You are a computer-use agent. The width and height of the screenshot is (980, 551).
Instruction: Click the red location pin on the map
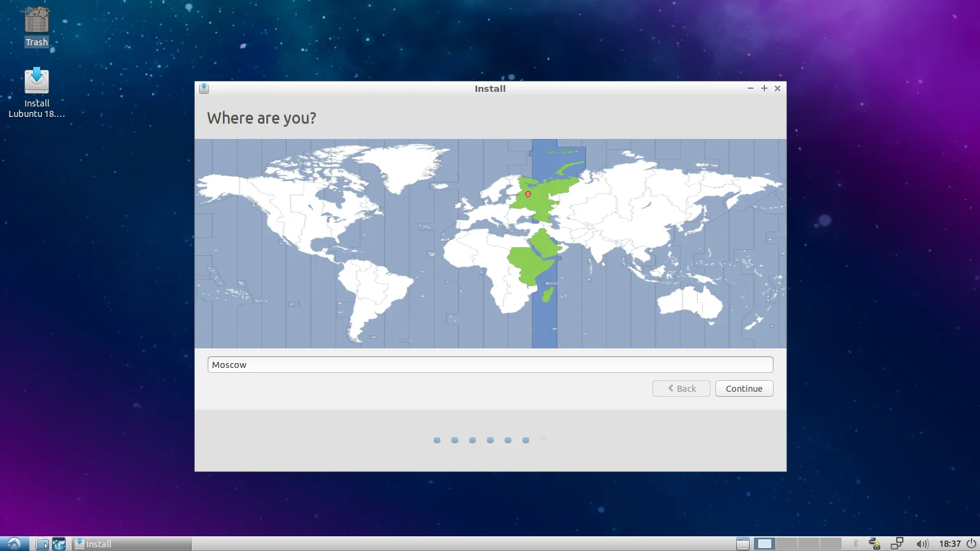(x=528, y=194)
